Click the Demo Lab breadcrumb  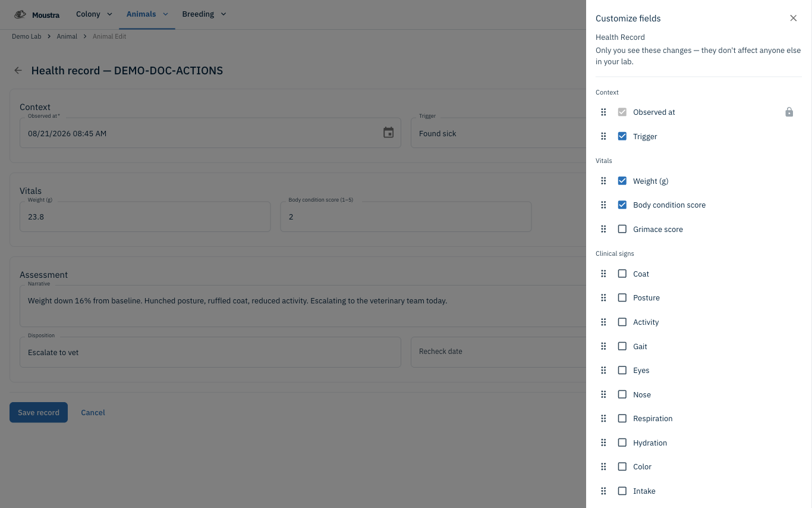coord(27,36)
